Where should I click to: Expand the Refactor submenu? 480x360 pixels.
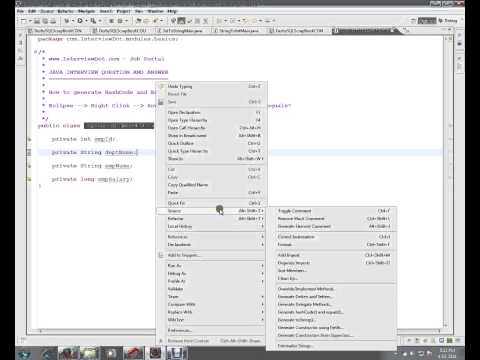211,219
